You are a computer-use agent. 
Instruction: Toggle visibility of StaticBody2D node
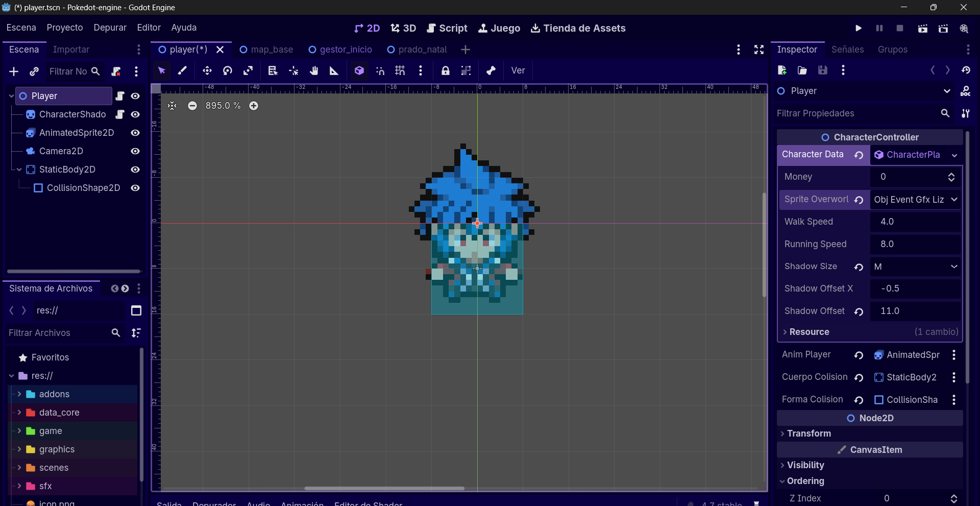[x=135, y=170]
